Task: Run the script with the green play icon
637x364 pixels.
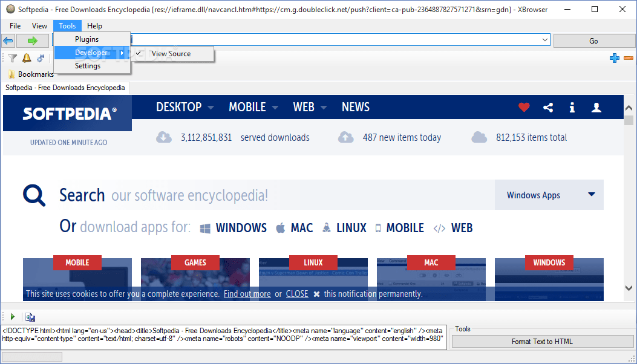Action: click(x=13, y=316)
